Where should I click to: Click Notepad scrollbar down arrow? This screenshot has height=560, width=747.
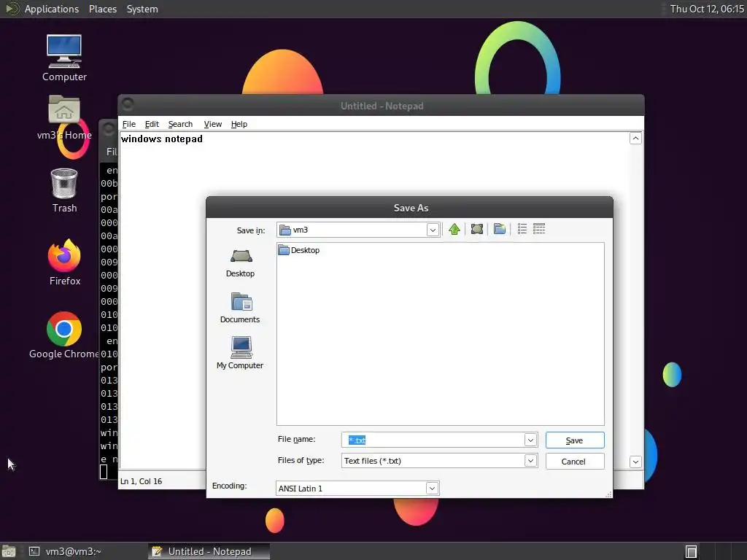coord(635,462)
